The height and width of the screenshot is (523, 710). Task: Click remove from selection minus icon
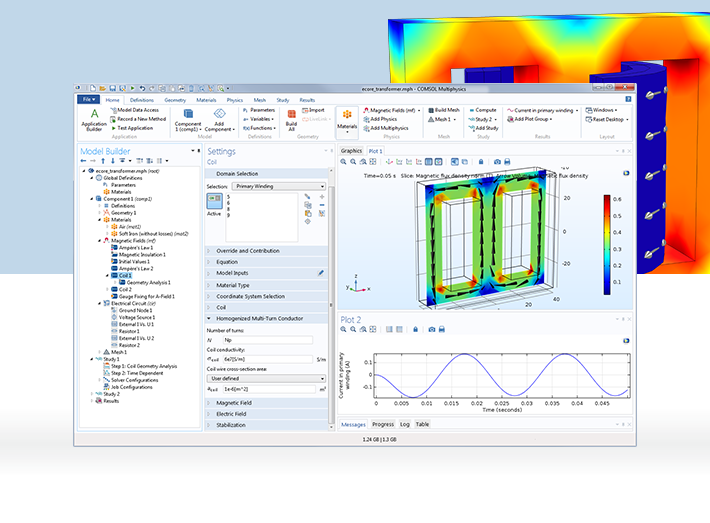(x=322, y=205)
